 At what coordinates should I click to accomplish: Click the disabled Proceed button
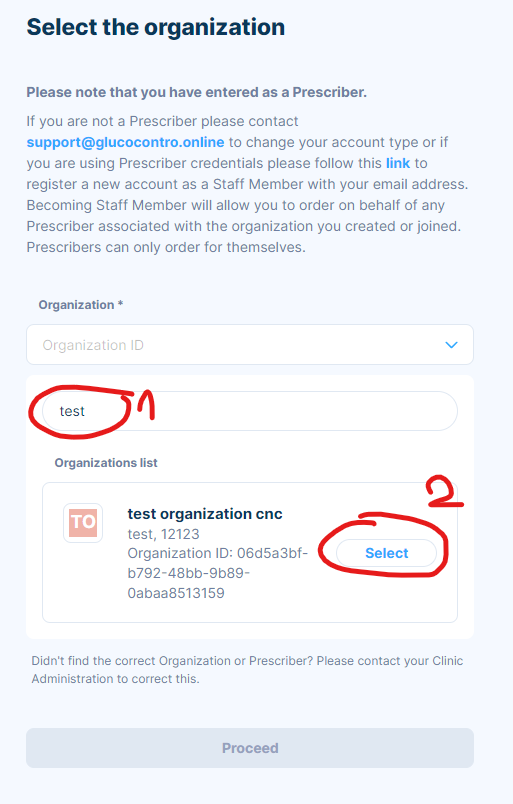click(x=250, y=748)
